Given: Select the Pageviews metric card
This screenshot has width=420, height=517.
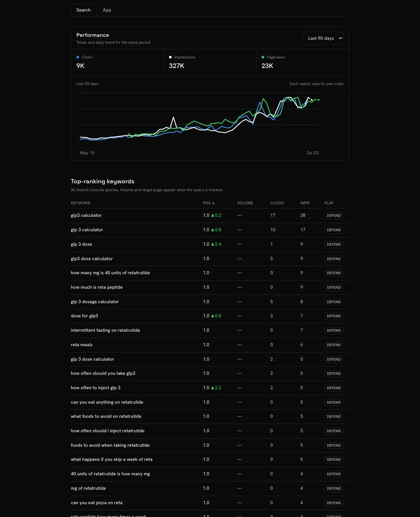Looking at the screenshot, I should pos(302,62).
